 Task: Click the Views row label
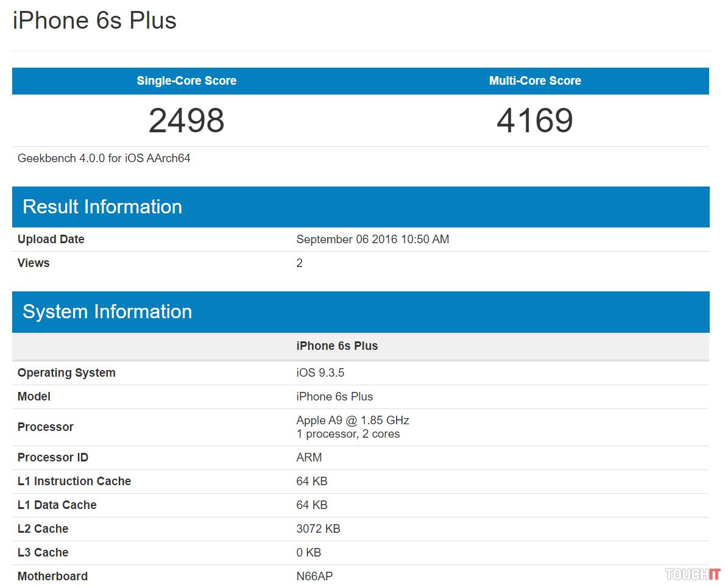(34, 263)
